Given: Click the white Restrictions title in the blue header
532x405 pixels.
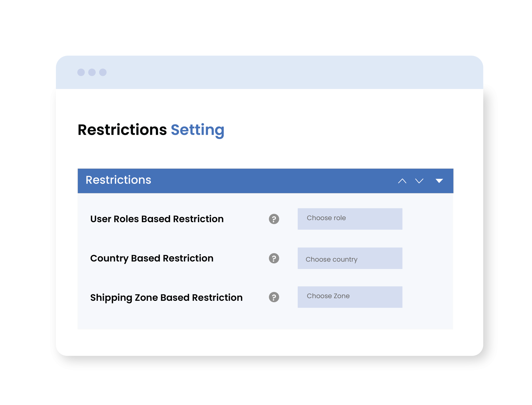Looking at the screenshot, I should [x=118, y=180].
